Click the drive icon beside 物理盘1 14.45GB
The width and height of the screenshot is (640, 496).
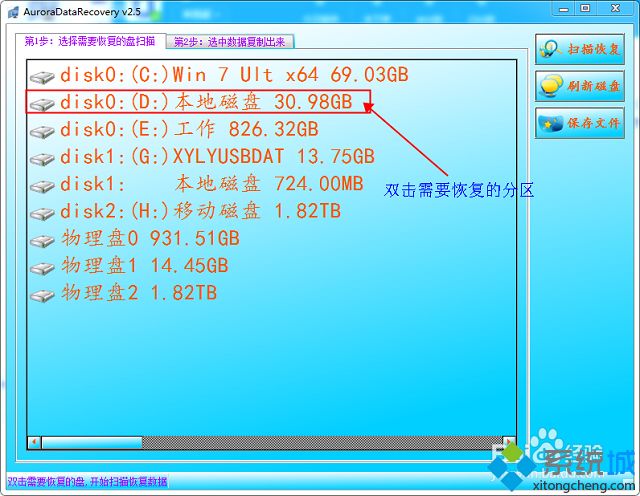pyautogui.click(x=42, y=268)
